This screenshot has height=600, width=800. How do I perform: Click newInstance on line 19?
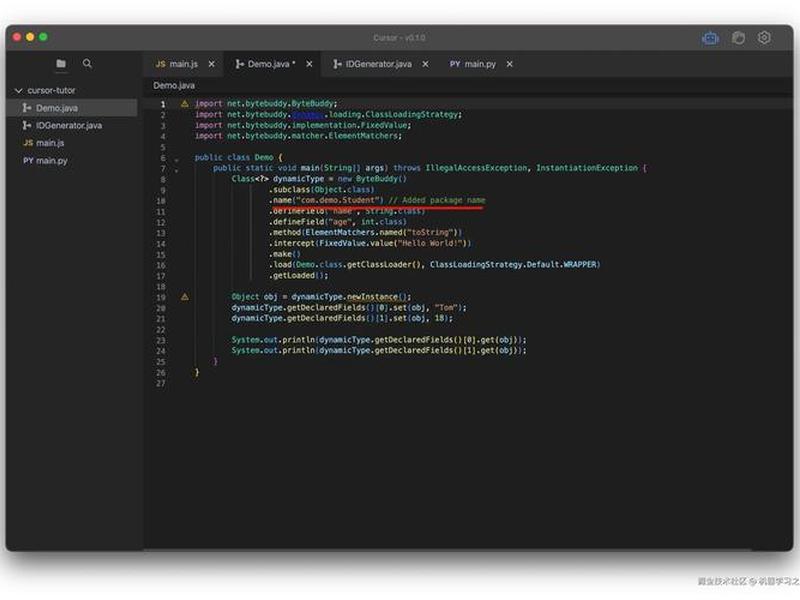[372, 296]
